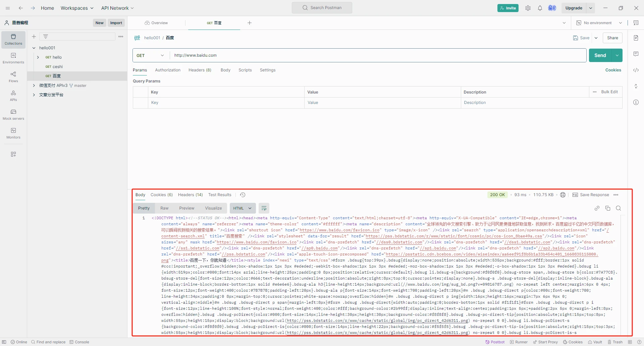644x346 pixels.
Task: Open the settings gear icon
Action: (x=528, y=8)
